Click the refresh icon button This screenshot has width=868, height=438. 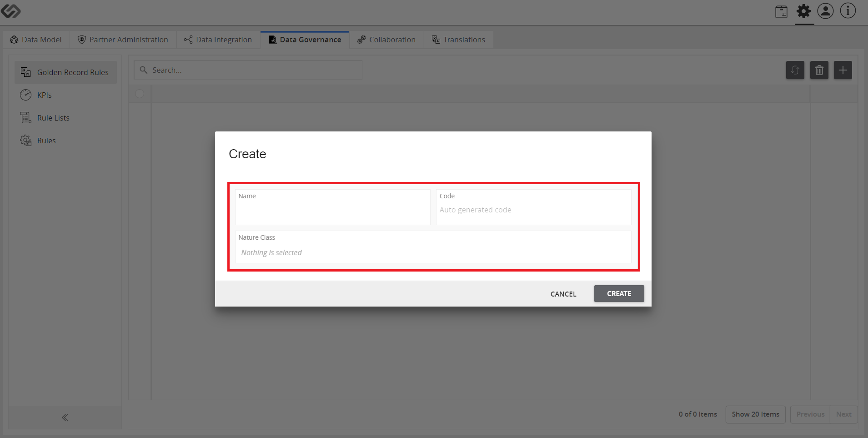pos(795,70)
